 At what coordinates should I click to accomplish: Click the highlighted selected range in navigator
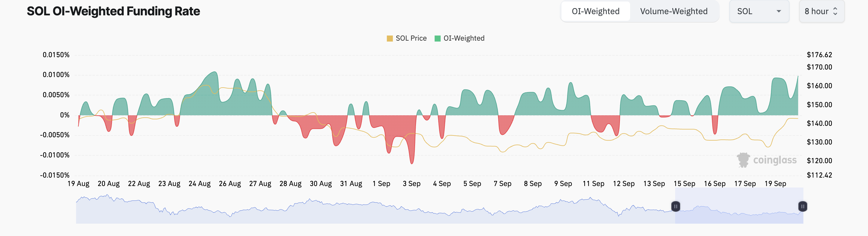(x=739, y=206)
